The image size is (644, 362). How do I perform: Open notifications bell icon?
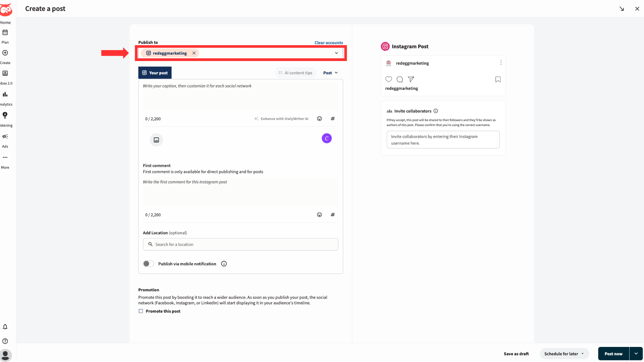(x=5, y=327)
